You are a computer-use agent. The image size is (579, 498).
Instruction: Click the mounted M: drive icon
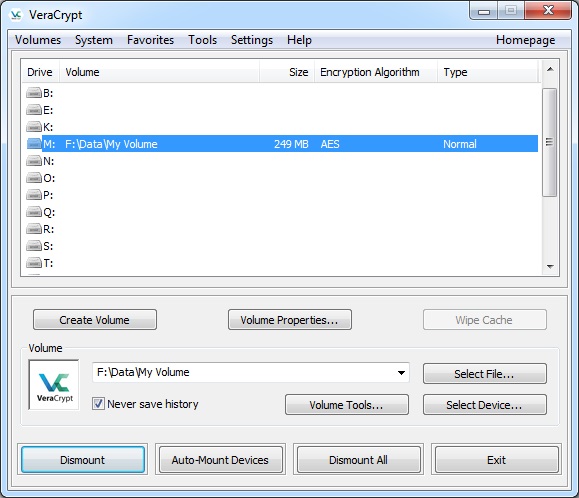[x=34, y=144]
